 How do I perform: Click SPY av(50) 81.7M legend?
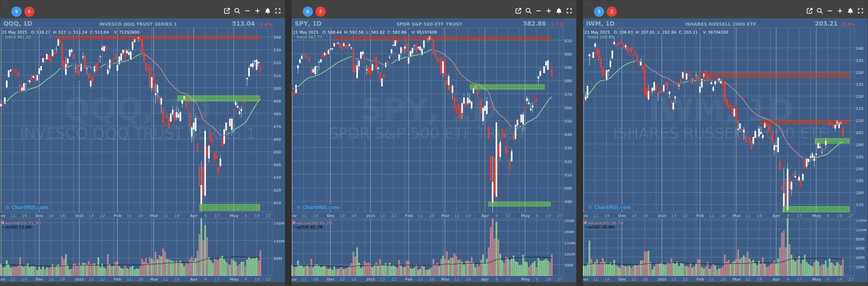pos(308,227)
